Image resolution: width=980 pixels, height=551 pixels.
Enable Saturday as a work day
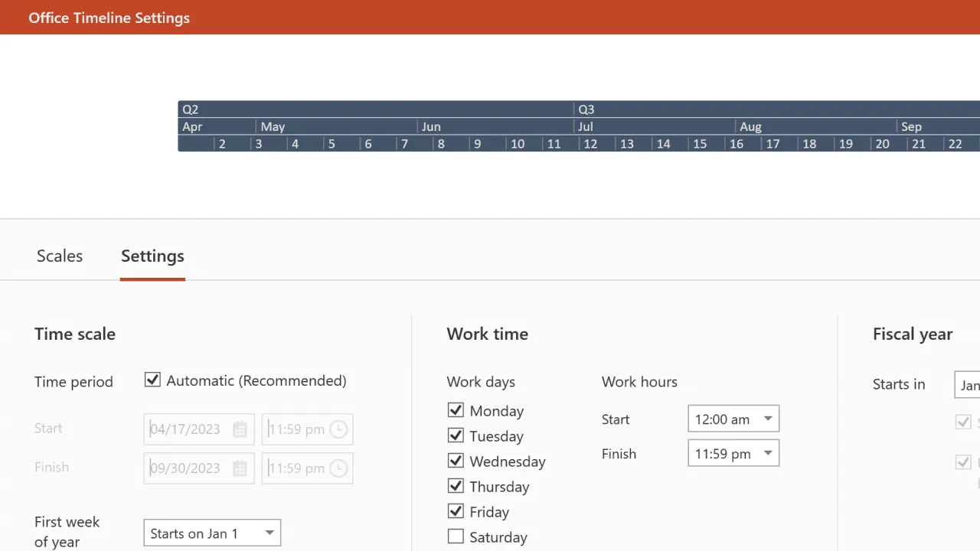(456, 536)
